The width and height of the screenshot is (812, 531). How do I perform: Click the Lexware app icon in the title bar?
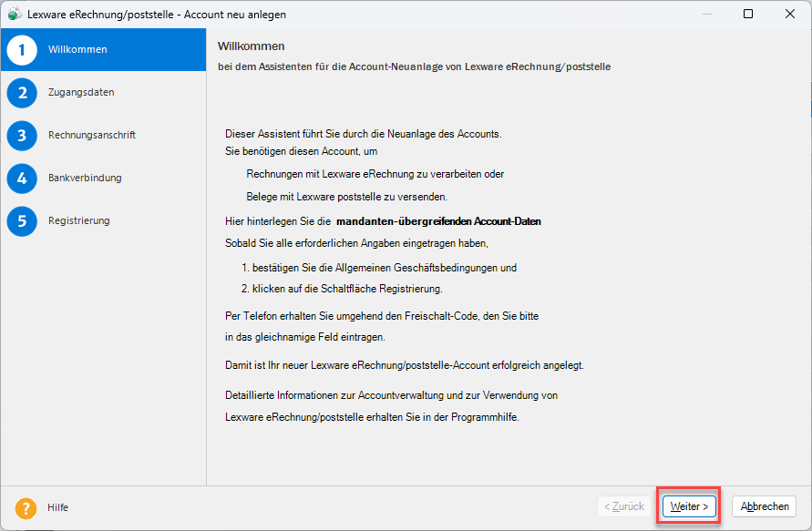pos(15,14)
